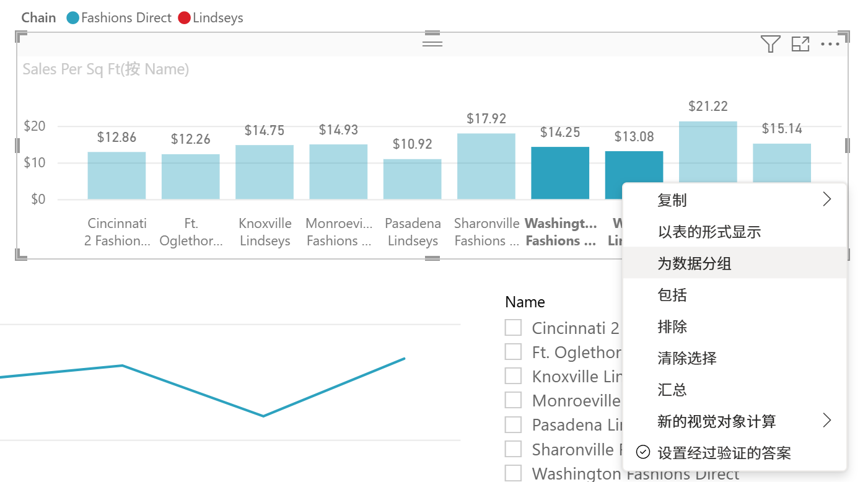The image size is (868, 482).
Task: Click the Cincinnati 2 Fashion axis label
Action: coord(117,232)
